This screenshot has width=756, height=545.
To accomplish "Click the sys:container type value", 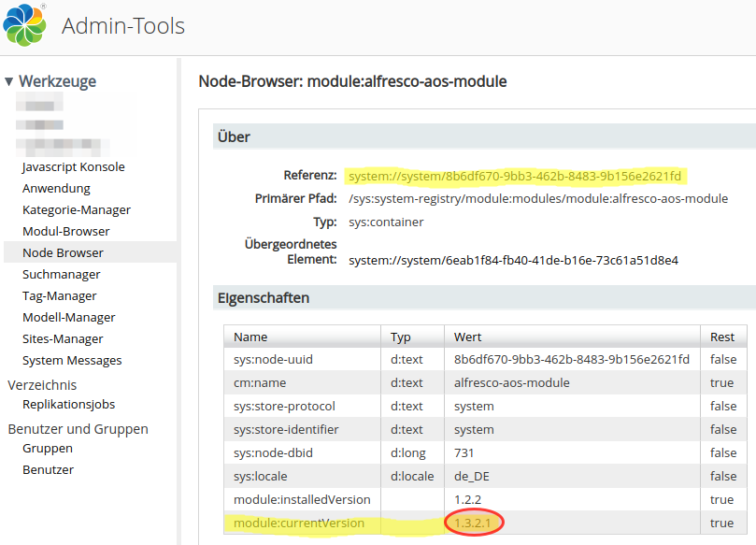I will point(386,222).
